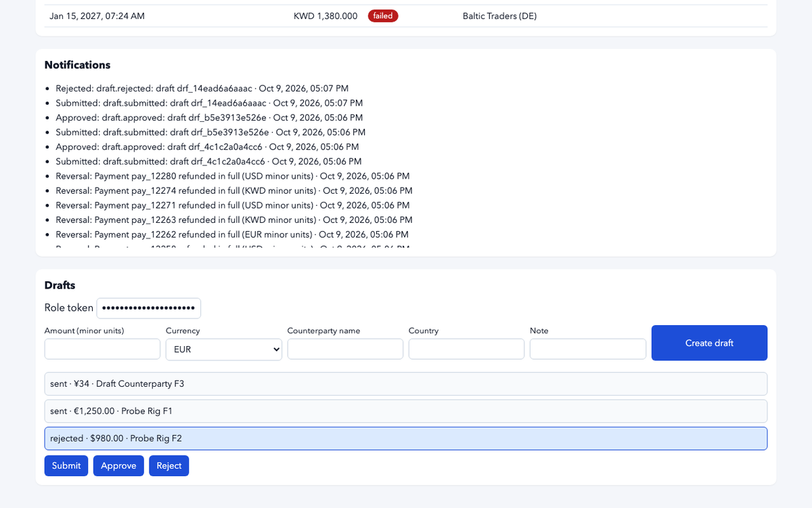
Task: Click the Notifications heading
Action: click(77, 65)
